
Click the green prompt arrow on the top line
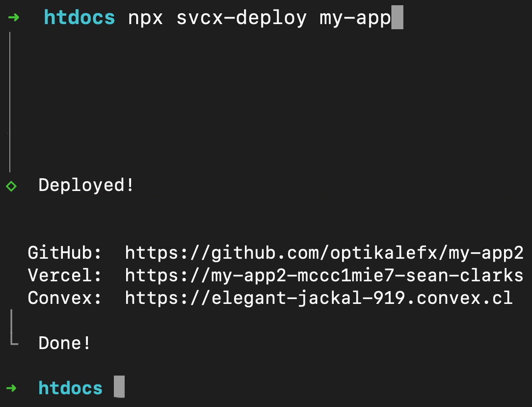[x=14, y=17]
